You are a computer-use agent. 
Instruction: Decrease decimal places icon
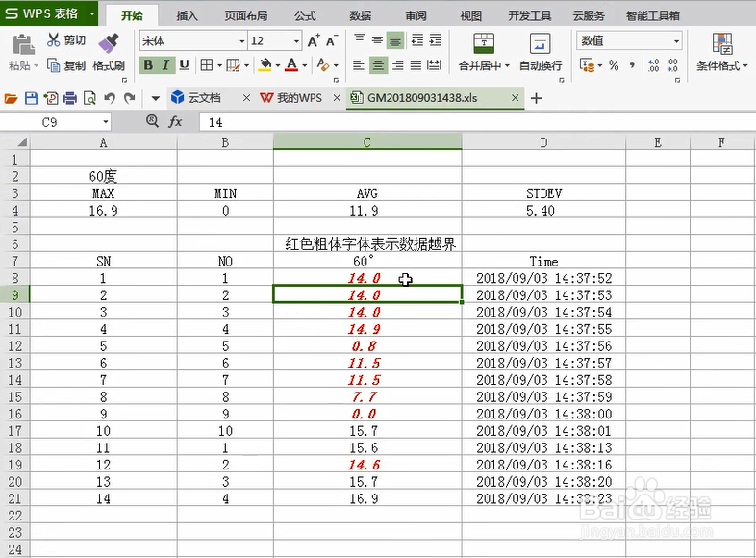pos(672,65)
